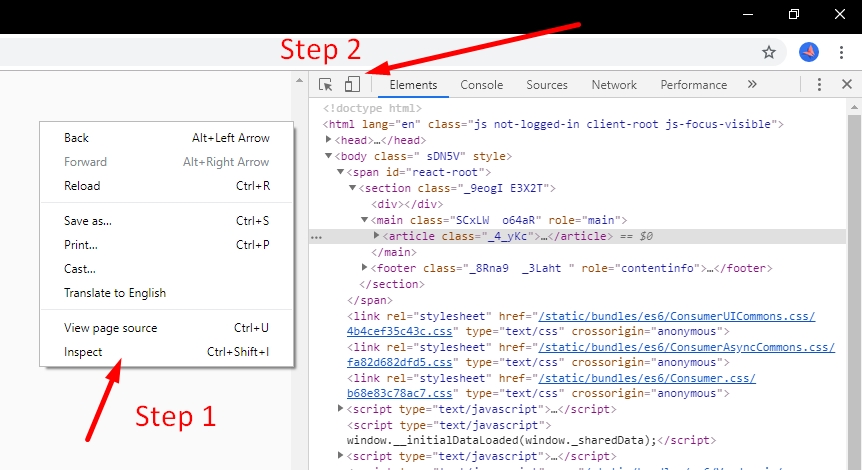Select Print... menu entry
Image resolution: width=862 pixels, height=470 pixels.
coord(167,245)
